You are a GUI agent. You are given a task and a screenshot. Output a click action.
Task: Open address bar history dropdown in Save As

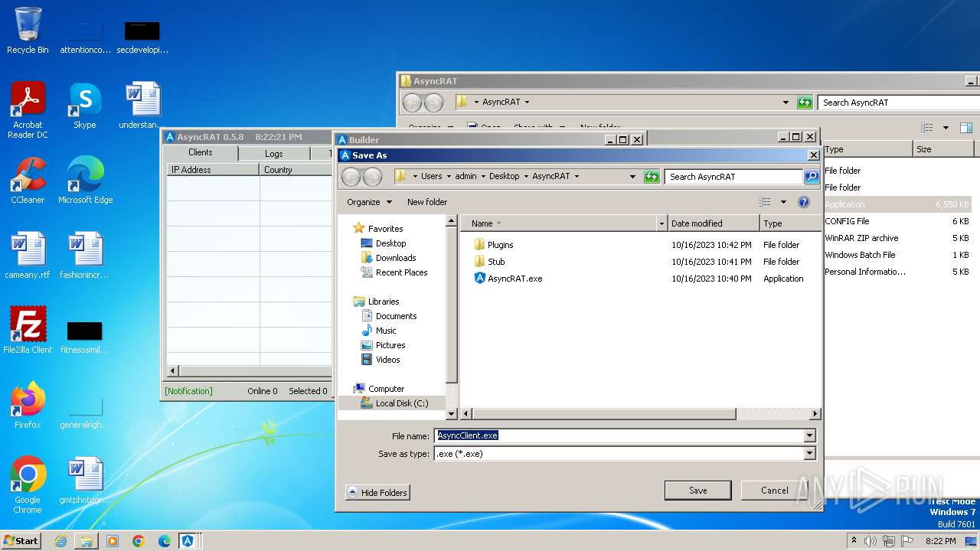tap(632, 177)
